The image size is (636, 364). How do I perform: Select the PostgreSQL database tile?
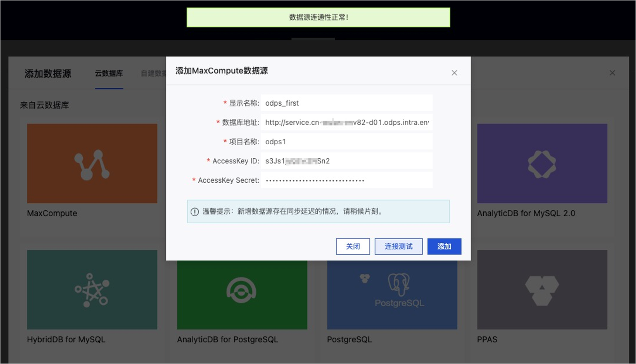coord(392,294)
